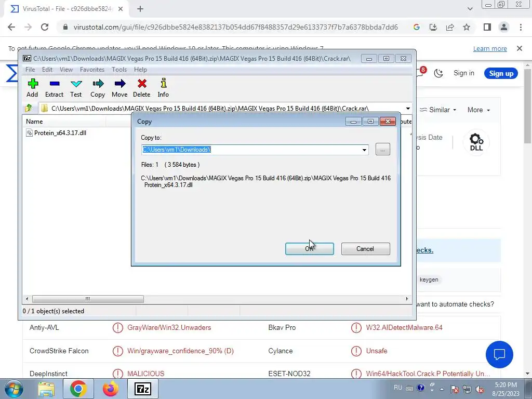Viewport: 532px width, 399px height.
Task: Cancel the Copy dialog
Action: point(365,249)
